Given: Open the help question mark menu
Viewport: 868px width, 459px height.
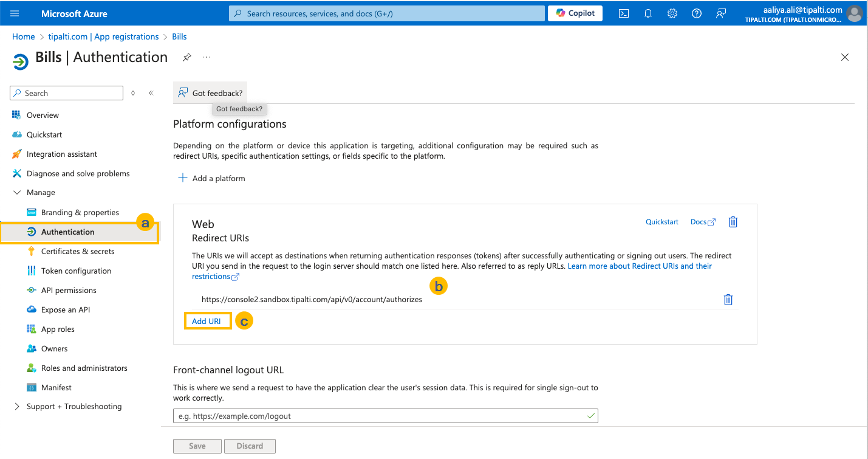Looking at the screenshot, I should point(696,13).
